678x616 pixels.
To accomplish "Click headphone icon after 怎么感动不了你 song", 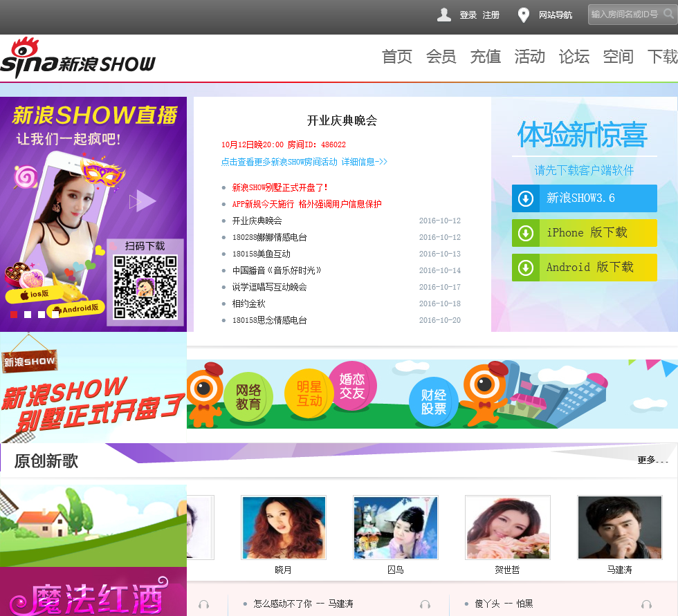I will pos(425,604).
